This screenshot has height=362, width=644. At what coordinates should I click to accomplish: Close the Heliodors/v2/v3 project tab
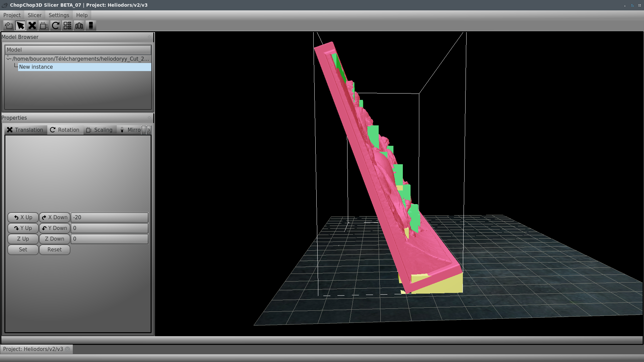(x=68, y=349)
